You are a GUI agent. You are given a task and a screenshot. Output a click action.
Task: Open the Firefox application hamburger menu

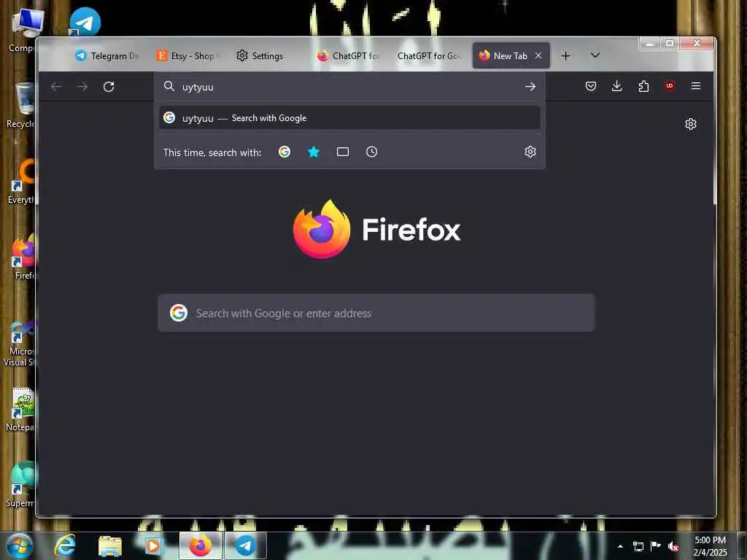pyautogui.click(x=695, y=86)
